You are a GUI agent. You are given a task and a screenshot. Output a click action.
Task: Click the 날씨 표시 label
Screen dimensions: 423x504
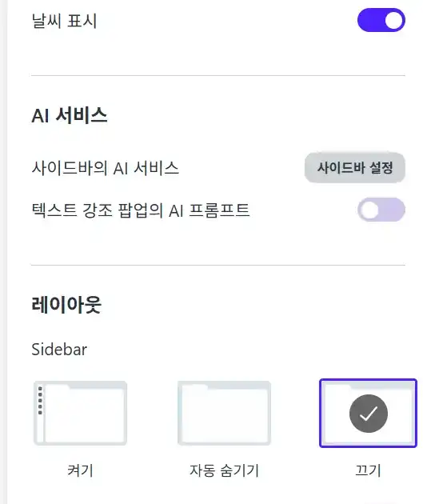[x=64, y=21]
